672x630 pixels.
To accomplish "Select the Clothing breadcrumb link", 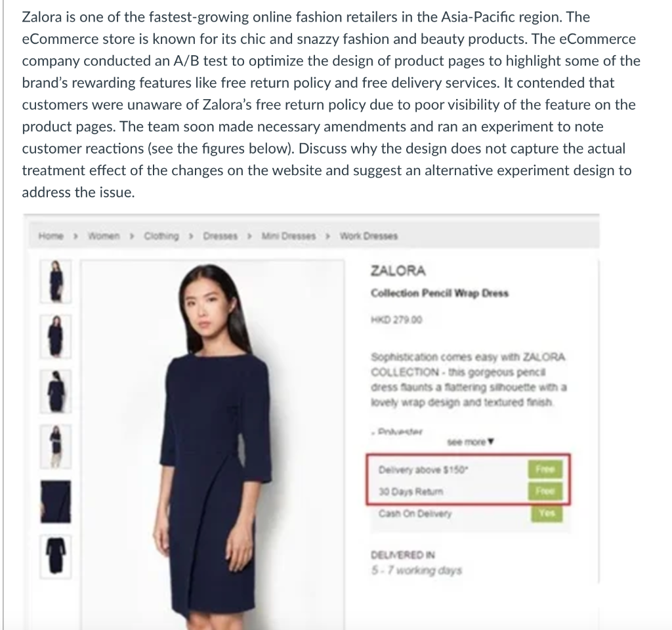I will click(x=161, y=236).
